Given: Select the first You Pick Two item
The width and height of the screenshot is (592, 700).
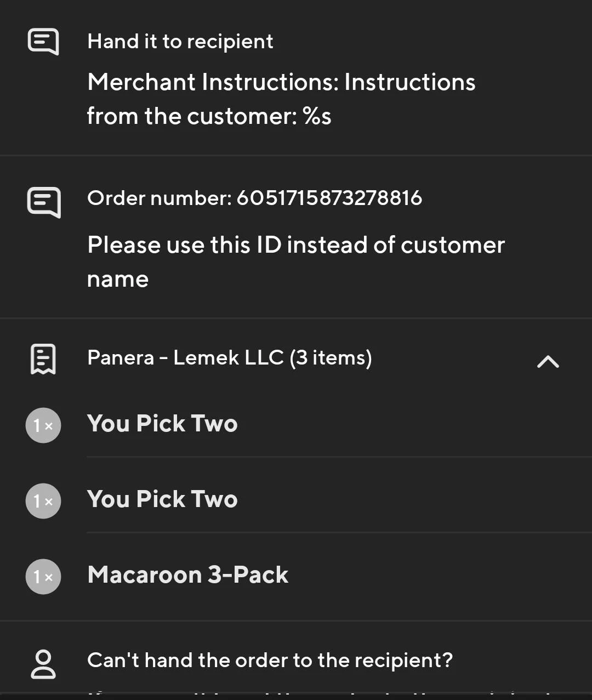Looking at the screenshot, I should tap(162, 424).
